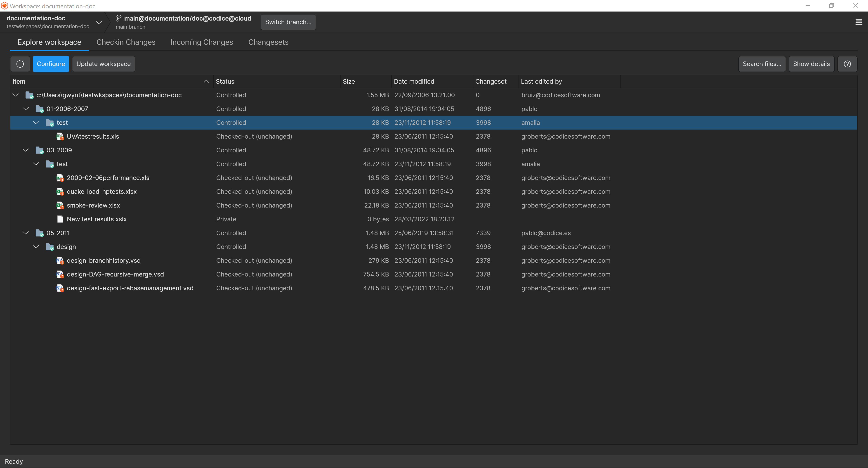Open the hamburger menu in top right
Screen dimensions: 868x468
[x=859, y=22]
